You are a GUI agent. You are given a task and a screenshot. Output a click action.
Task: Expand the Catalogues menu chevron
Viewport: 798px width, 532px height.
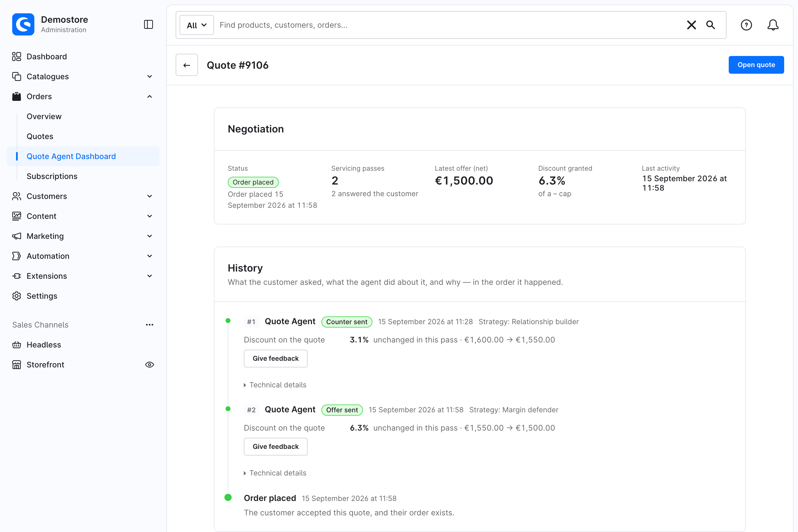(150, 77)
